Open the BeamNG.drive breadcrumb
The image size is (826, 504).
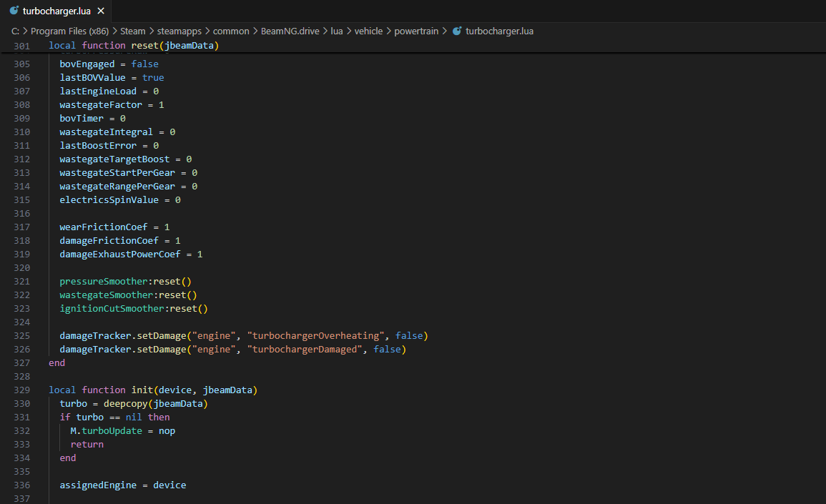click(x=289, y=31)
